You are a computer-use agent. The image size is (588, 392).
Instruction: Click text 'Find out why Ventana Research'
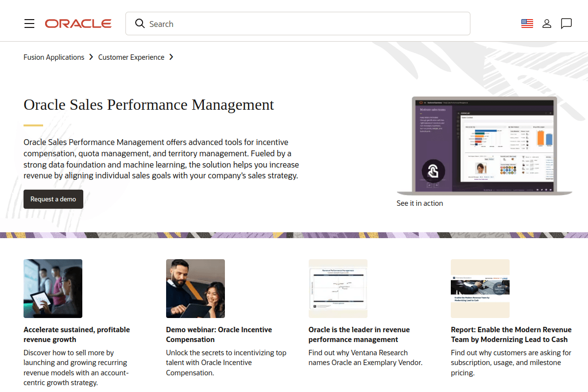[x=358, y=353]
